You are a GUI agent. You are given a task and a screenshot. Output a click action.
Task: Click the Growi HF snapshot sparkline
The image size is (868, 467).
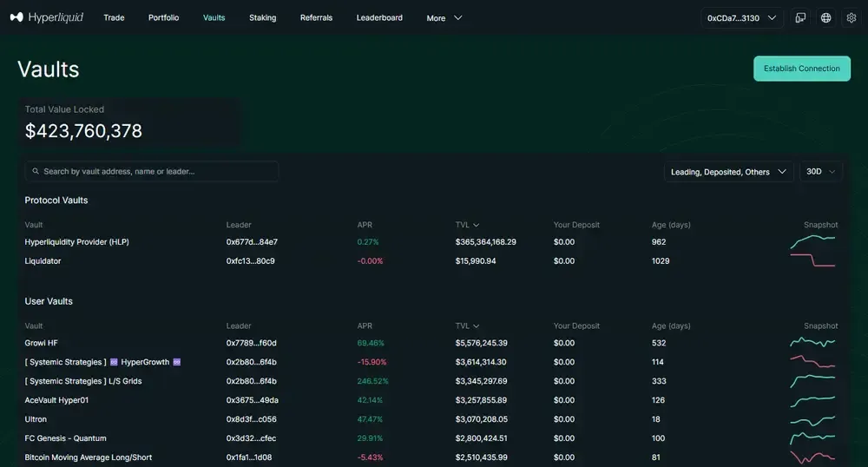coord(812,343)
